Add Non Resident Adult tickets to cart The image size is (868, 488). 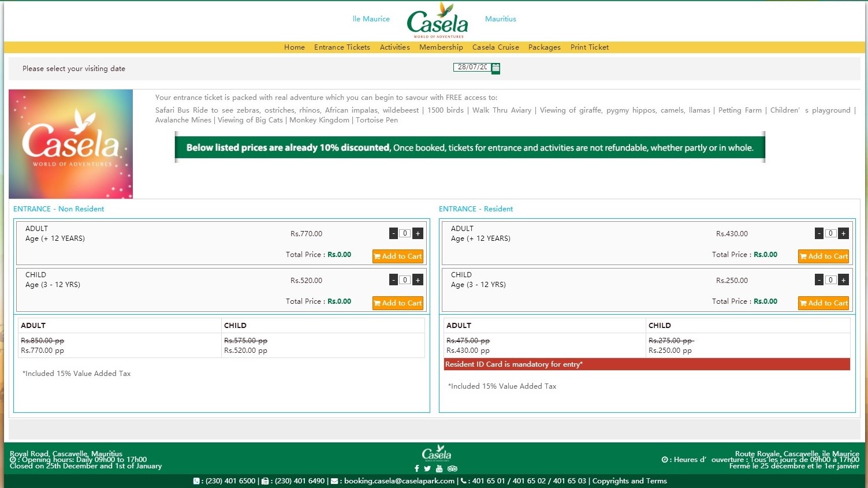pyautogui.click(x=398, y=256)
